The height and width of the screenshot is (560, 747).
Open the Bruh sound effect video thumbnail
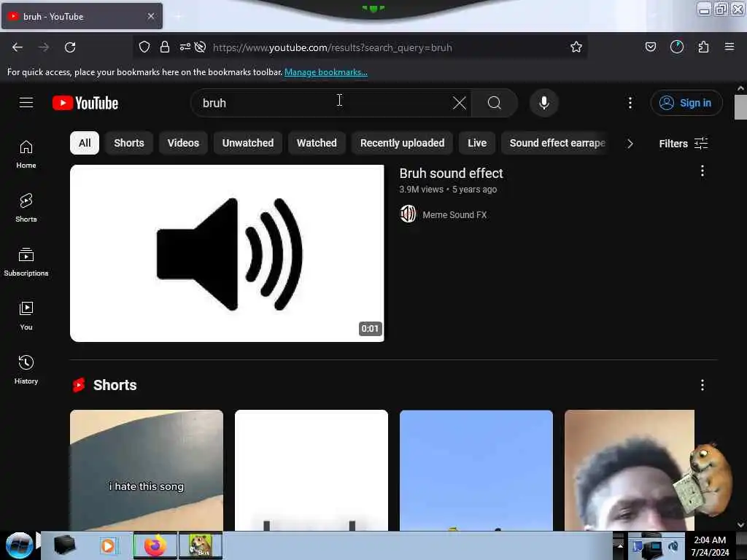tap(227, 253)
